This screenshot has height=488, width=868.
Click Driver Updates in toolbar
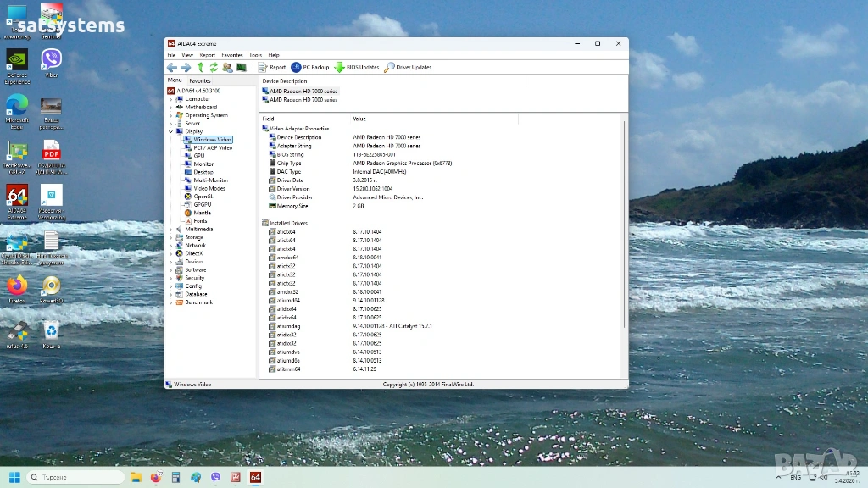(409, 67)
